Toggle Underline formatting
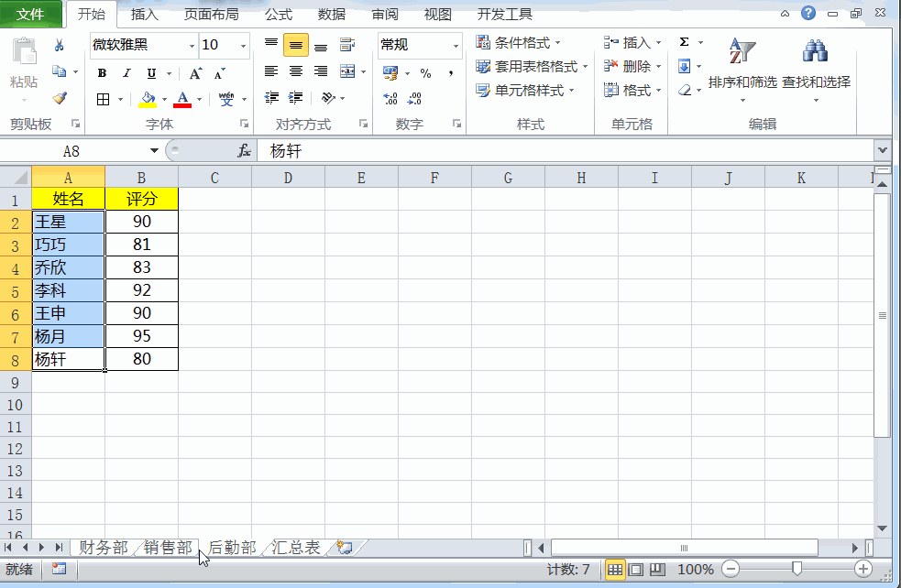The image size is (901, 588). pyautogui.click(x=151, y=73)
